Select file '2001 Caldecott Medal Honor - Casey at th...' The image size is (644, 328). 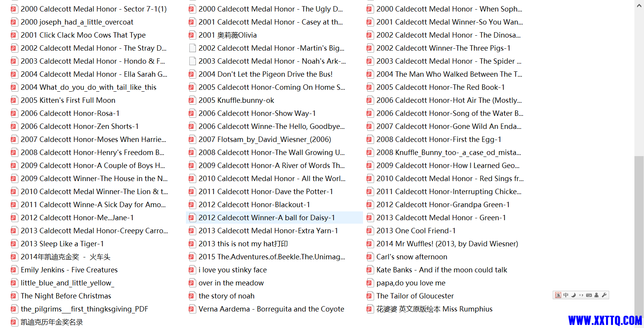coord(271,22)
